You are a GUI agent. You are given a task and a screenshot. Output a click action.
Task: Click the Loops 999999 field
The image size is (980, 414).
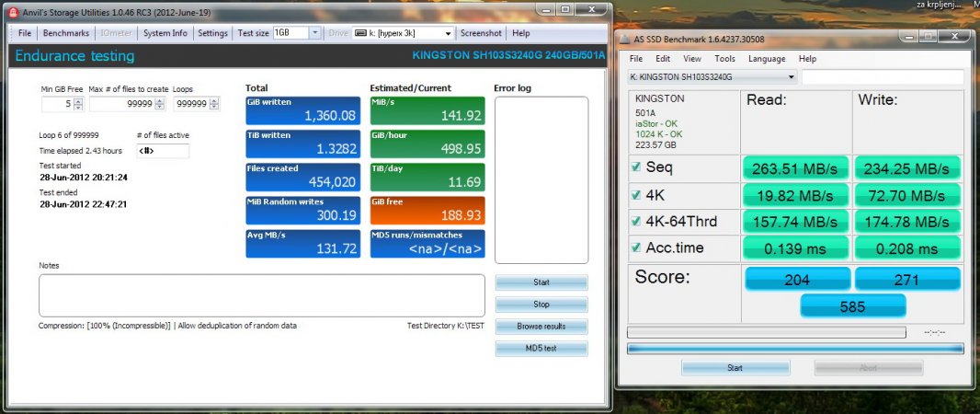pyautogui.click(x=192, y=105)
